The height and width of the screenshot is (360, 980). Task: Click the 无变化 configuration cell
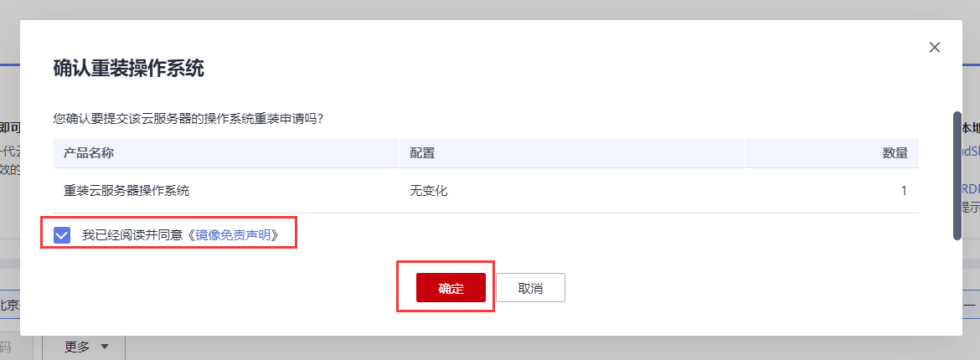429,191
